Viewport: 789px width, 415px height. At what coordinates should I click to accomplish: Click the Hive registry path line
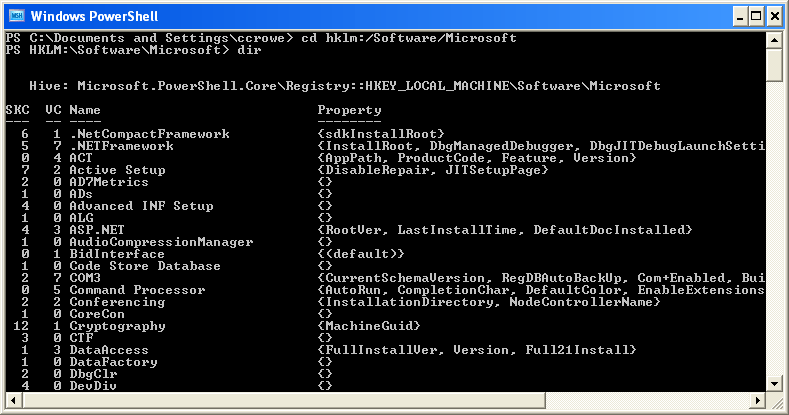[x=345, y=86]
